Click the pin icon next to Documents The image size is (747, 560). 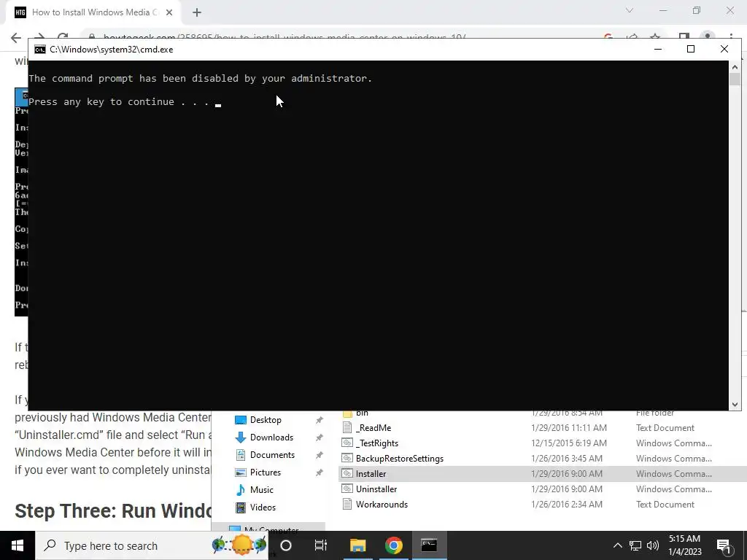(320, 455)
